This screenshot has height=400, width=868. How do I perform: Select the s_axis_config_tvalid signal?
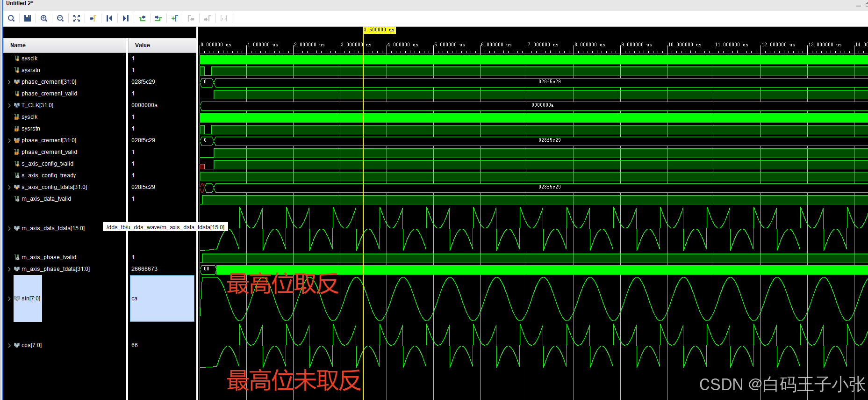[47, 164]
